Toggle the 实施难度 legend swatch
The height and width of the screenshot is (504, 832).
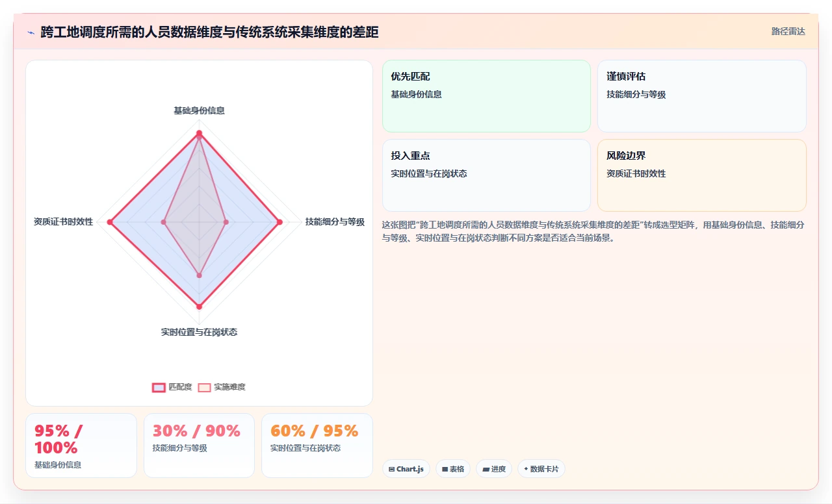coord(205,387)
